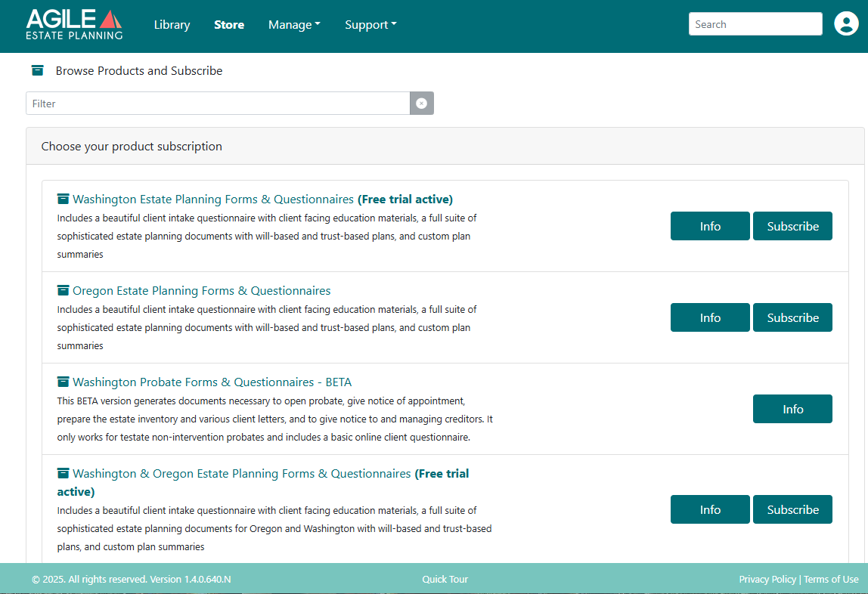Open Info for Oregon Estate Planning Forms
868x594 pixels.
(x=710, y=317)
